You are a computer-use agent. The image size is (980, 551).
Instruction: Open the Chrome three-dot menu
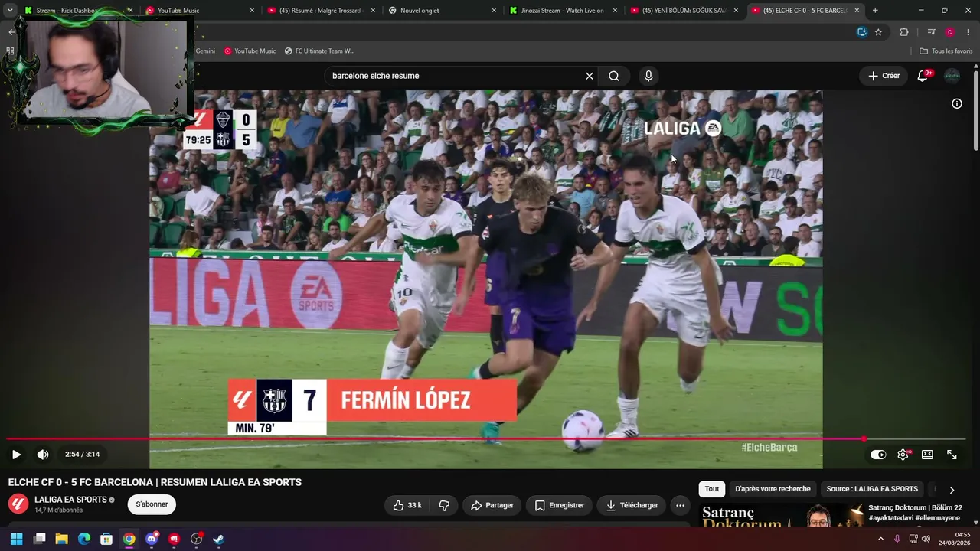point(969,32)
